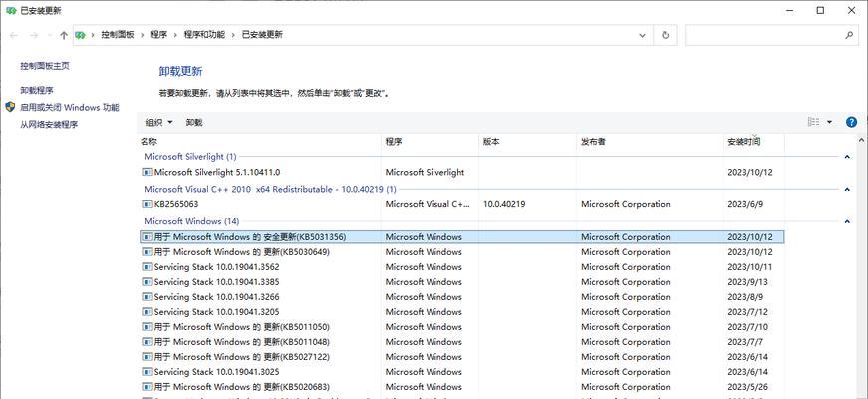Collapse the Visual C++ 2010 group
Image resolution: width=868 pixels, height=399 pixels.
pos(847,190)
